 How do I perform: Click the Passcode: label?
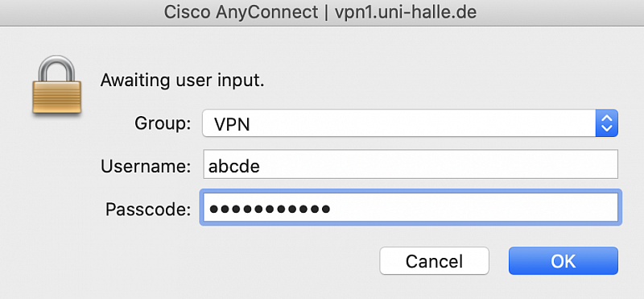point(148,209)
